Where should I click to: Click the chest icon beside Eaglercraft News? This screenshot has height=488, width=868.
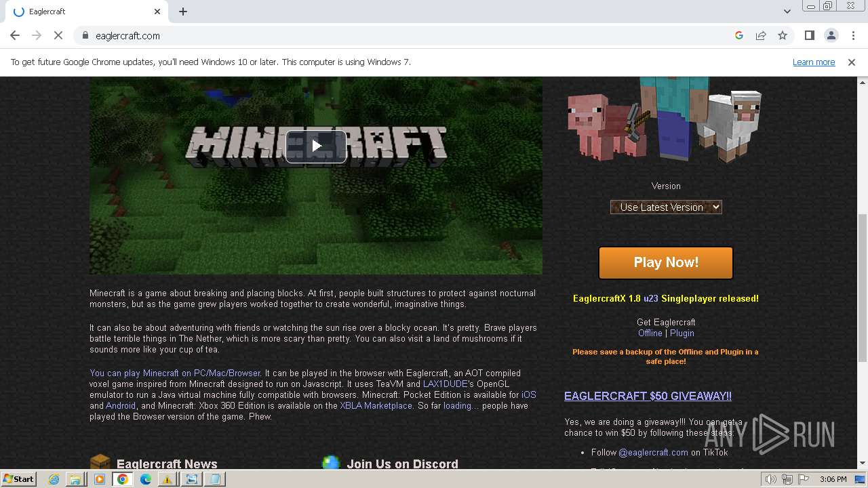point(100,462)
